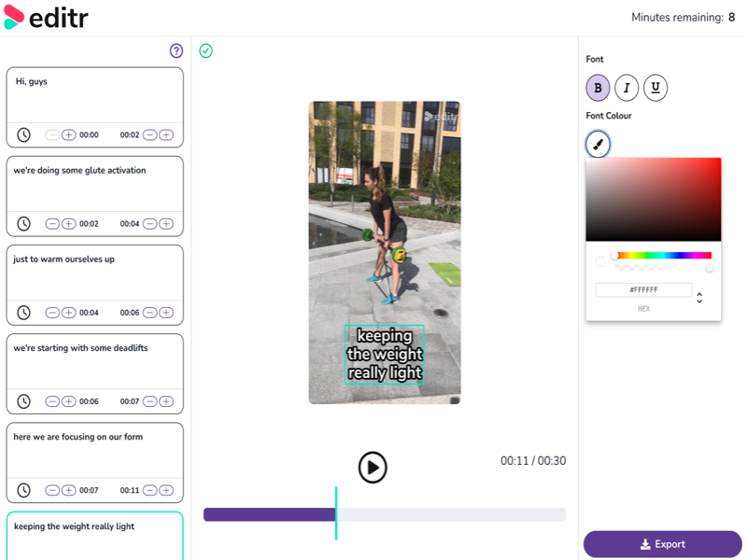The height and width of the screenshot is (560, 747).
Task: Decrease end time 00:04 of glute activation caption
Action: click(150, 223)
